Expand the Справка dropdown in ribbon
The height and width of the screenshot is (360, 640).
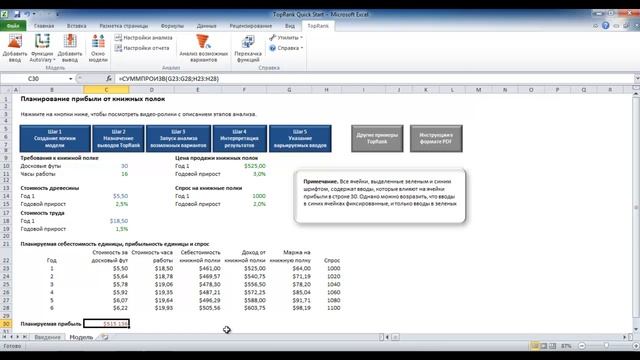point(286,48)
